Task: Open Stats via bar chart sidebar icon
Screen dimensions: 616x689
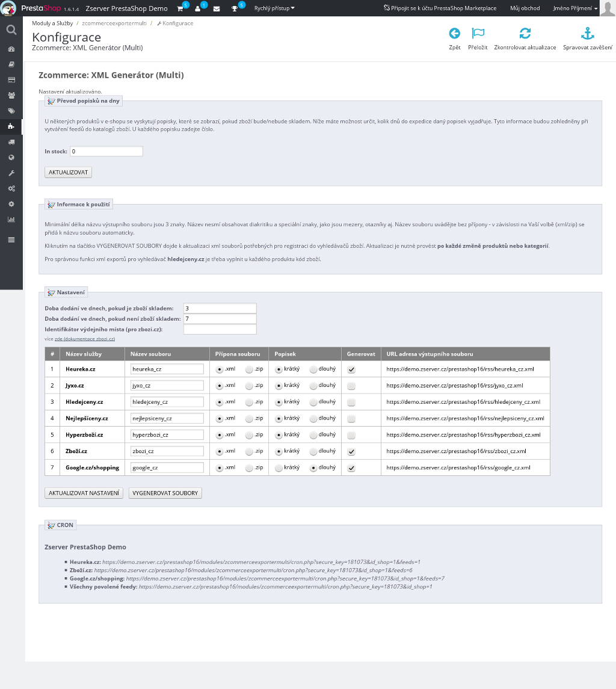Action: coord(11,220)
